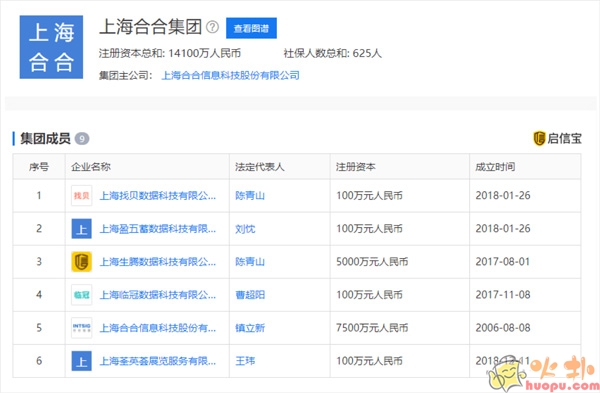Click the 社保人数总和: 625人 text

[x=333, y=53]
